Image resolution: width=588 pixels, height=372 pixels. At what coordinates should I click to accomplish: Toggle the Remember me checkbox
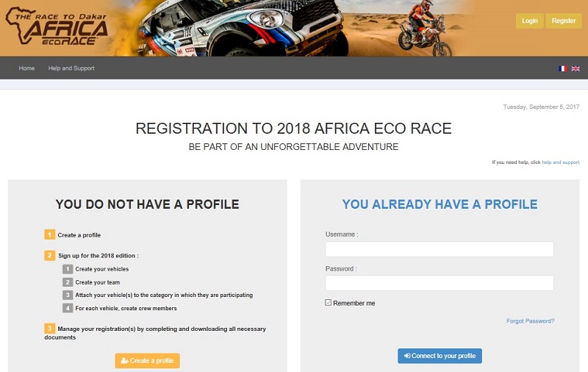click(328, 303)
